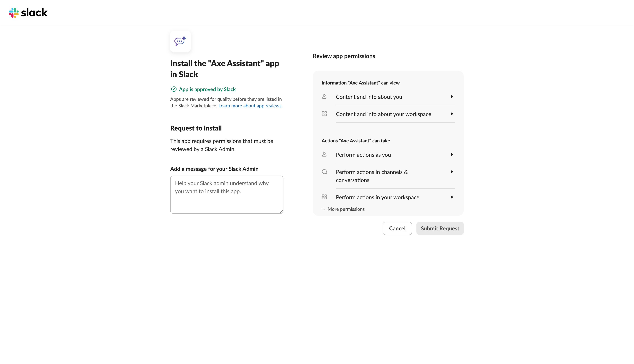Image resolution: width=634 pixels, height=364 pixels.
Task: Click the Submit Request button
Action: point(440,228)
